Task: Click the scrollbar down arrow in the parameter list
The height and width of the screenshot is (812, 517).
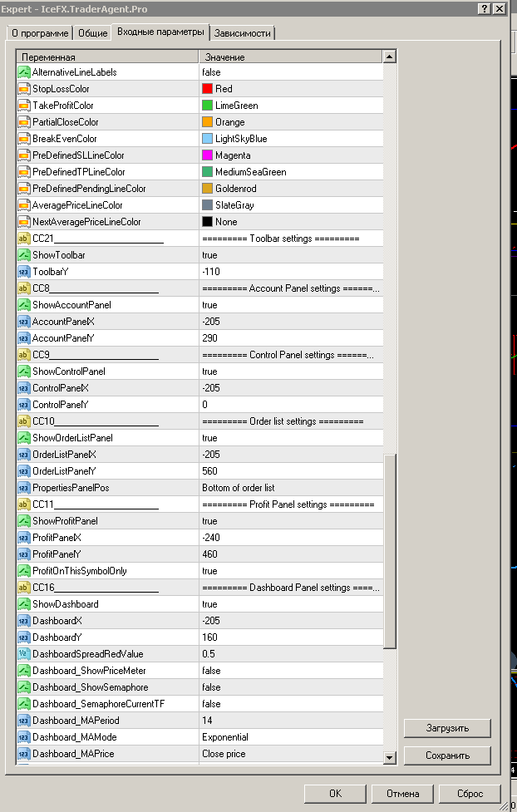Action: click(x=390, y=758)
